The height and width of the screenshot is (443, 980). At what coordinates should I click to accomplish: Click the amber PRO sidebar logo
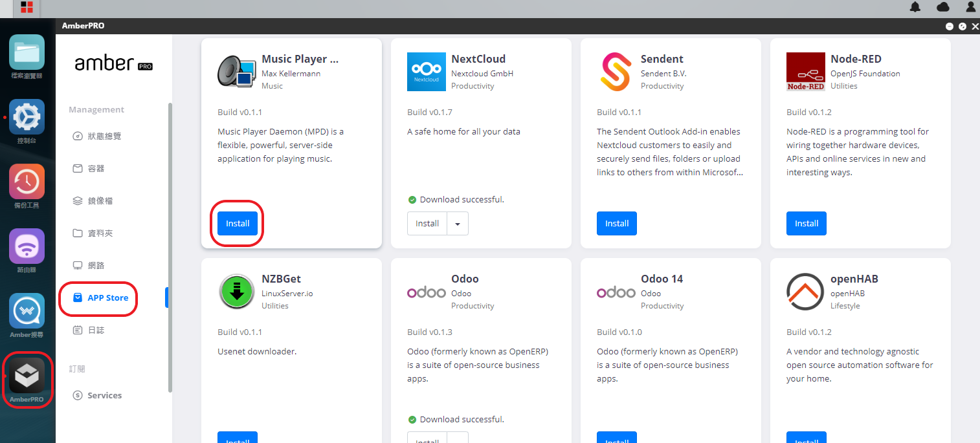pyautogui.click(x=114, y=63)
